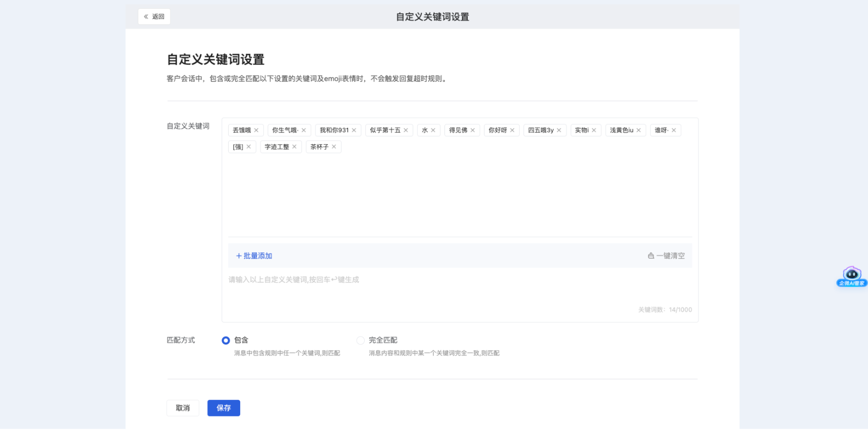Viewport: 868px width, 431px height.
Task: Save settings with the 保存 button
Action: coord(224,408)
